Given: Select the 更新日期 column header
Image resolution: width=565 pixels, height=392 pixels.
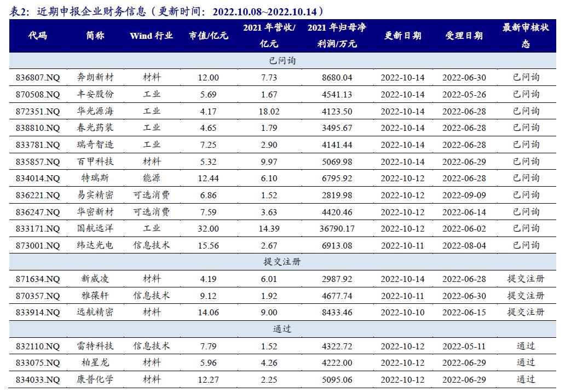Looking at the screenshot, I should click(402, 36).
